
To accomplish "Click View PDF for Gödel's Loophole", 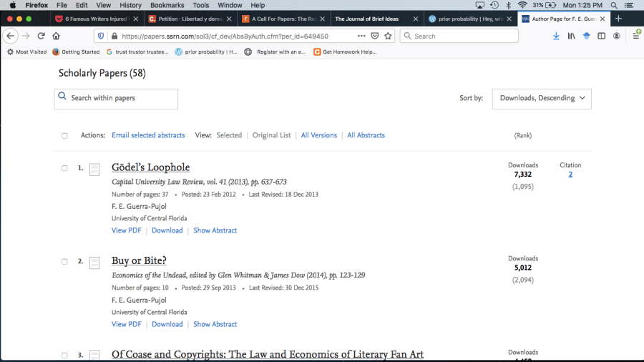I will [x=126, y=230].
